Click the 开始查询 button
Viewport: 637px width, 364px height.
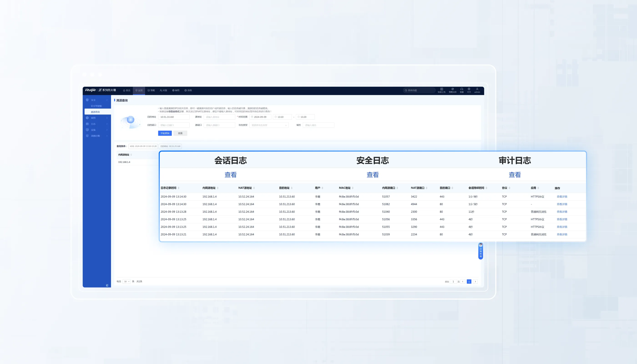165,133
